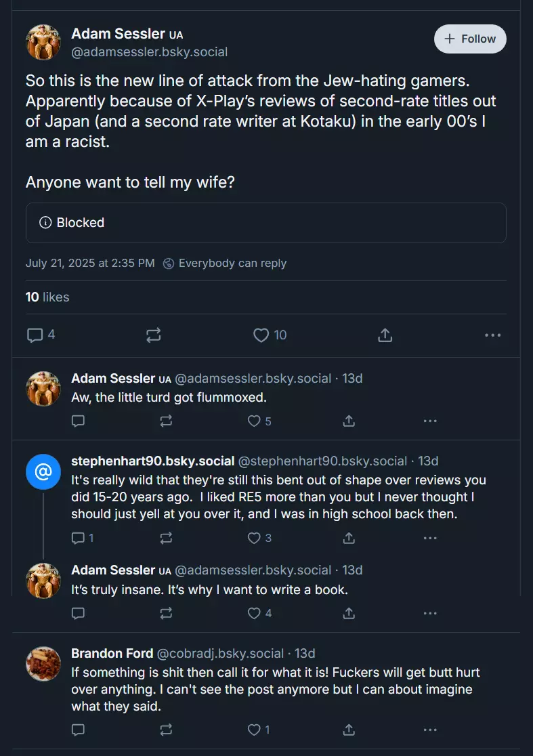Like stephenhart90's reply with 3 likes
533x756 pixels.
259,538
